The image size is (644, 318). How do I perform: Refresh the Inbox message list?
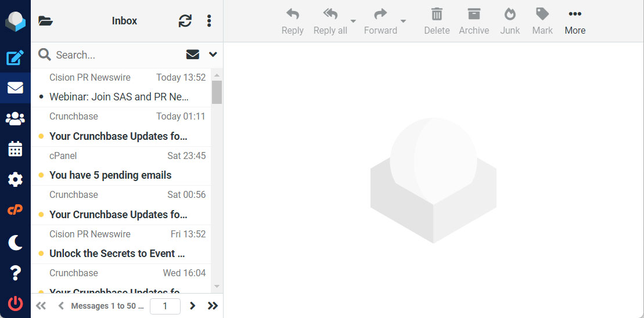click(185, 21)
